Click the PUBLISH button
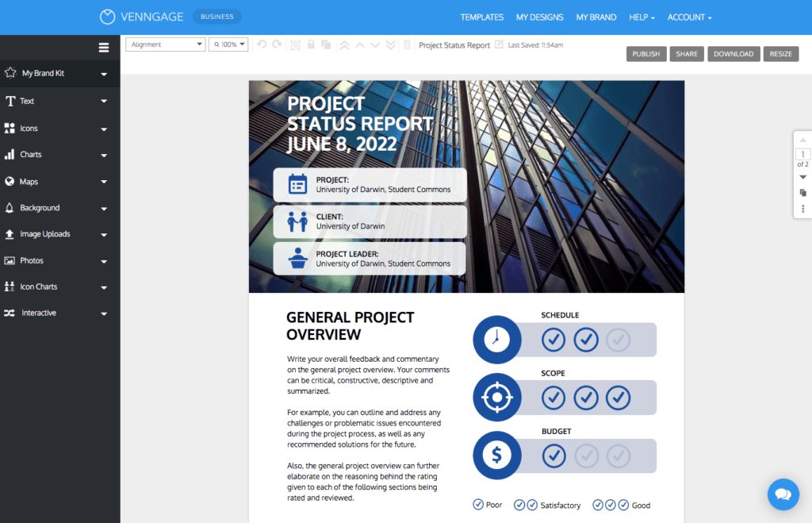 (x=645, y=53)
